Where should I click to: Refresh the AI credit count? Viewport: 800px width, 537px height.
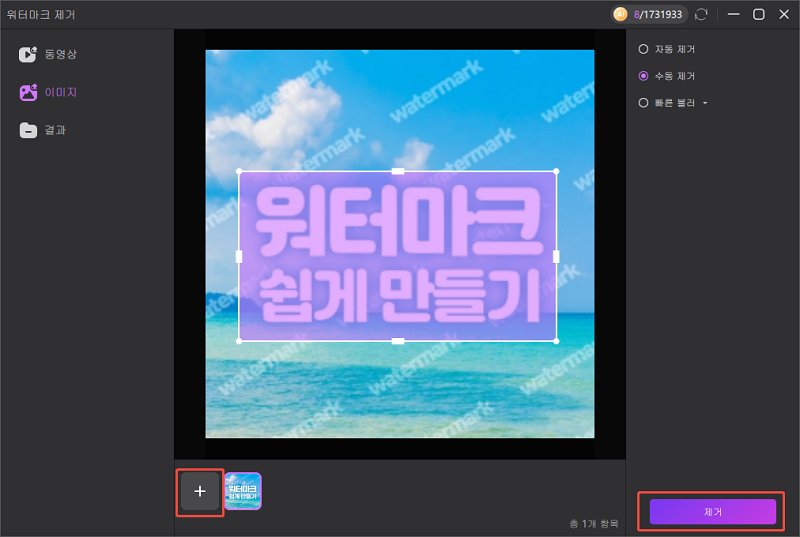pyautogui.click(x=702, y=14)
